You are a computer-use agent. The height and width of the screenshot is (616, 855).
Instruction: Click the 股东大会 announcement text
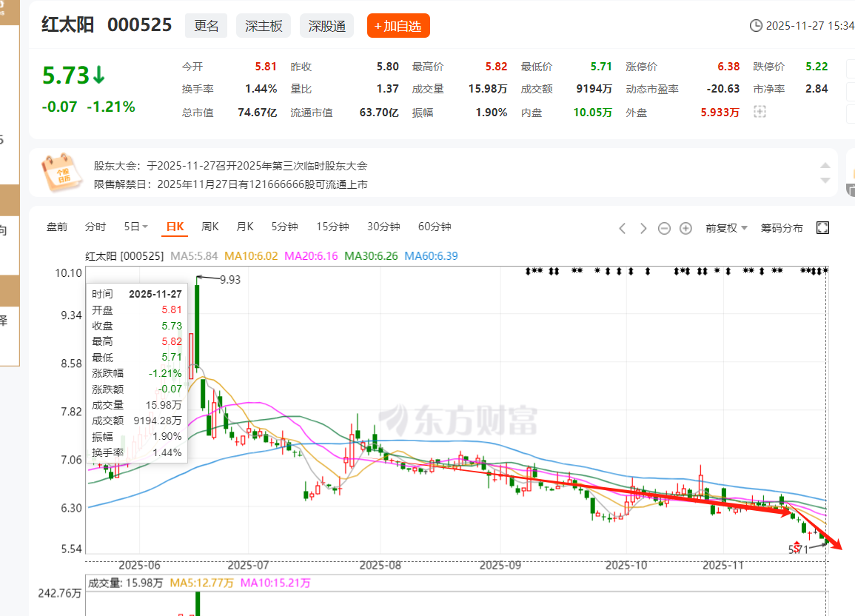[230, 166]
